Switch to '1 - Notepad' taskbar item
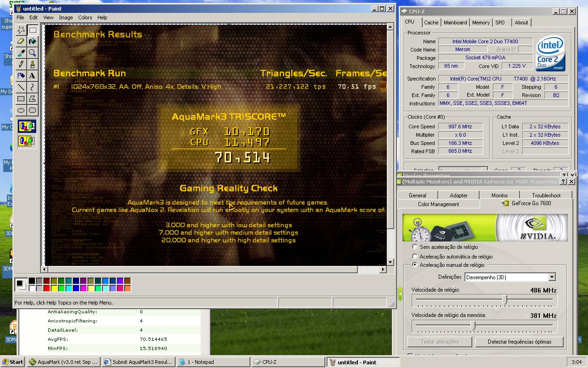Image resolution: width=588 pixels, height=368 pixels. (213, 362)
